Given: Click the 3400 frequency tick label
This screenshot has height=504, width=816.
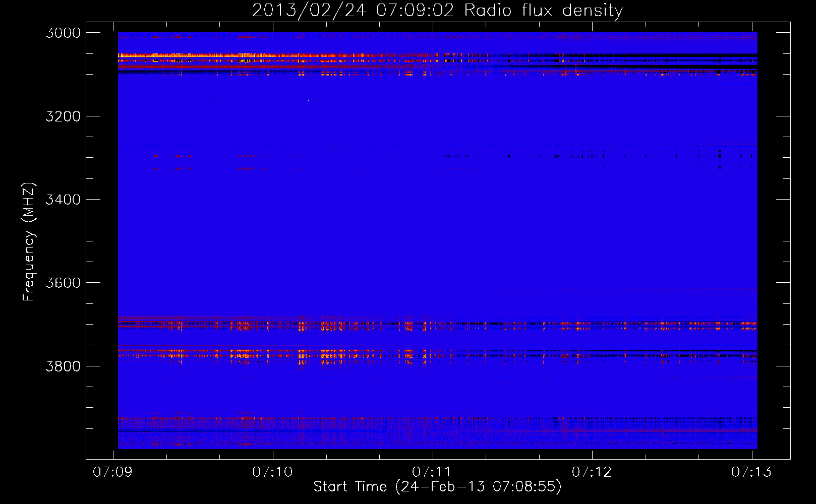Looking at the screenshot, I should 63,200.
